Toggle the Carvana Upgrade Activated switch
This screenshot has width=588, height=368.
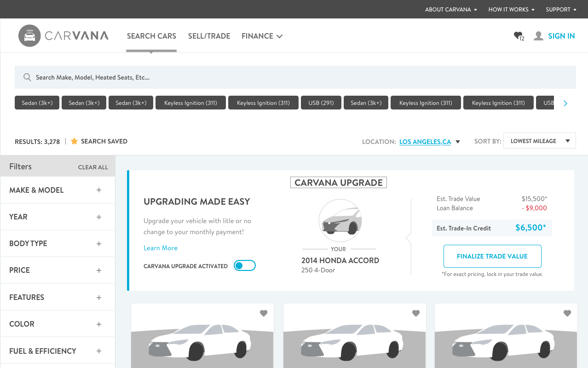[244, 266]
